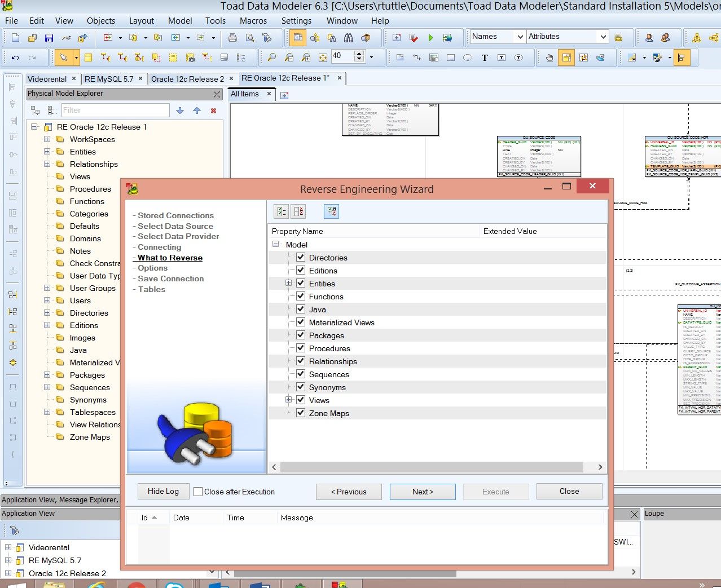Viewport: 721px width, 588px height.
Task: Click the Filter input field
Action: point(115,110)
